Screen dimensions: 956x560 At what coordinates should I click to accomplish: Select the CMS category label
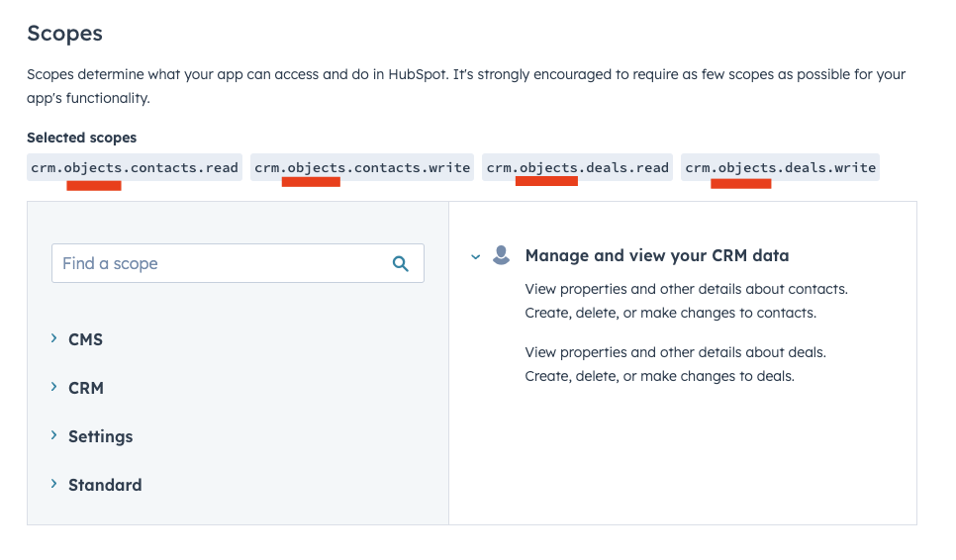[85, 339]
